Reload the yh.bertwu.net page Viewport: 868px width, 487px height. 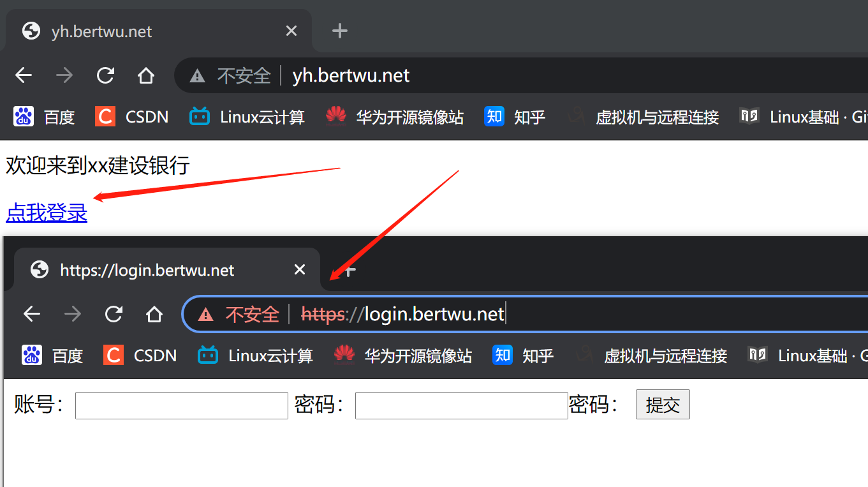tap(105, 76)
